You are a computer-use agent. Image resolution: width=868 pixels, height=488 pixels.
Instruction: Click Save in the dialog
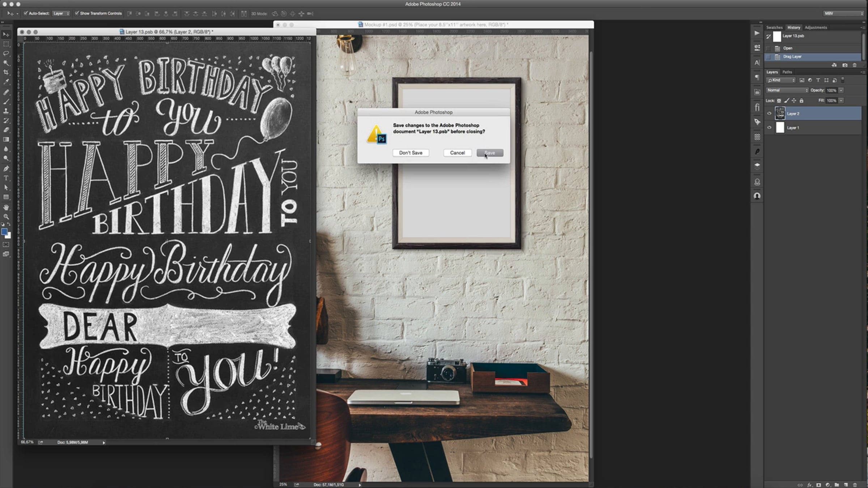point(490,153)
